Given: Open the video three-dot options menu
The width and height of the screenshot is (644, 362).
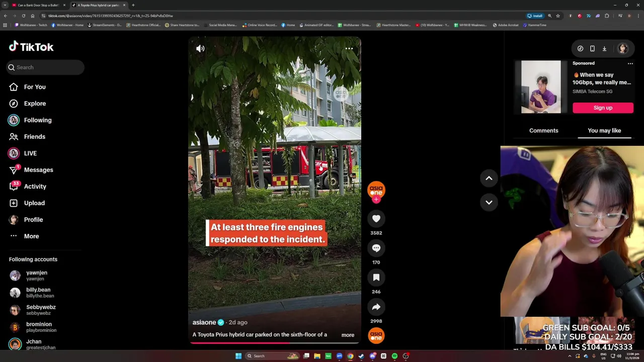Looking at the screenshot, I should coord(349,49).
